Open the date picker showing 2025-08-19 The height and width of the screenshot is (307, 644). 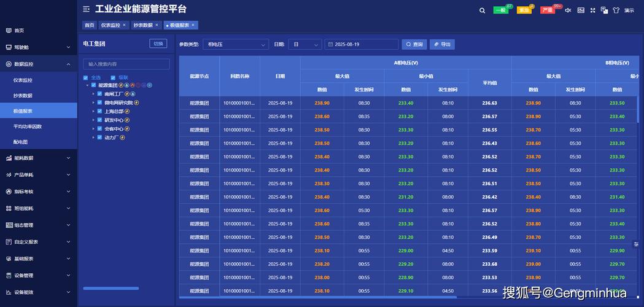[362, 44]
